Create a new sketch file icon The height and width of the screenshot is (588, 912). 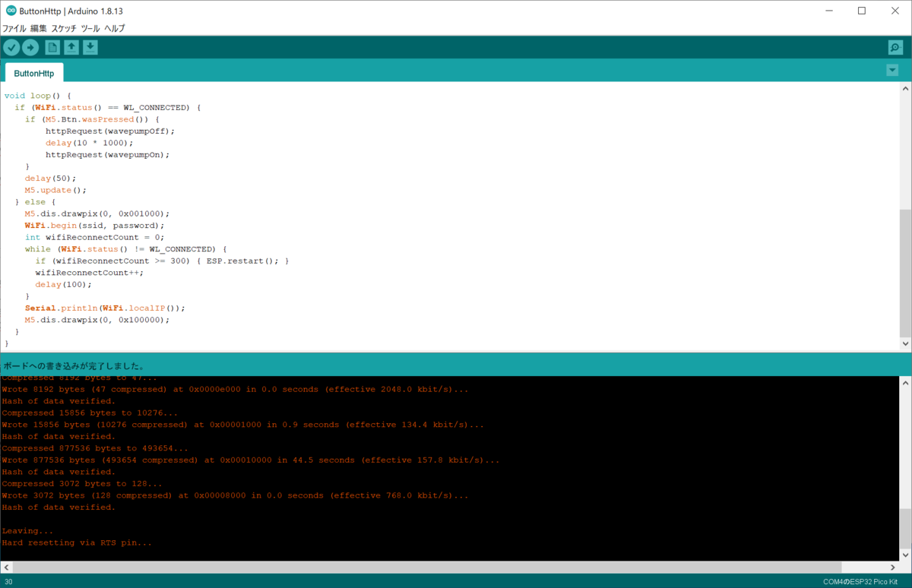[52, 48]
